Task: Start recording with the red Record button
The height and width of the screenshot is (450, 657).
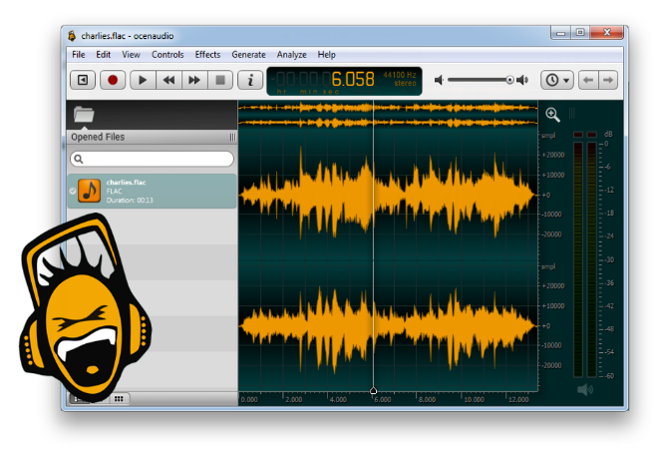Action: point(112,80)
